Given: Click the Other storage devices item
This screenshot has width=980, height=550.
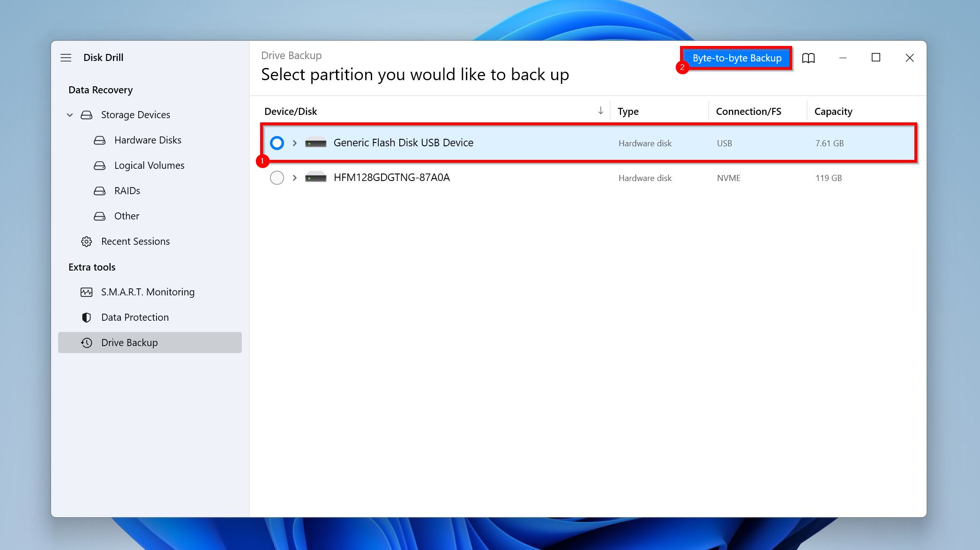Looking at the screenshot, I should tap(127, 215).
